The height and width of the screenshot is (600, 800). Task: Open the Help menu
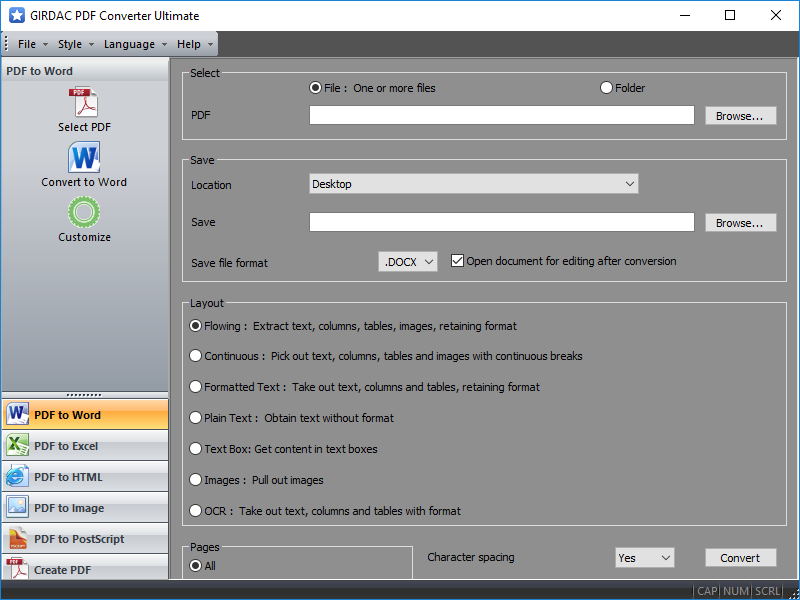coord(194,44)
